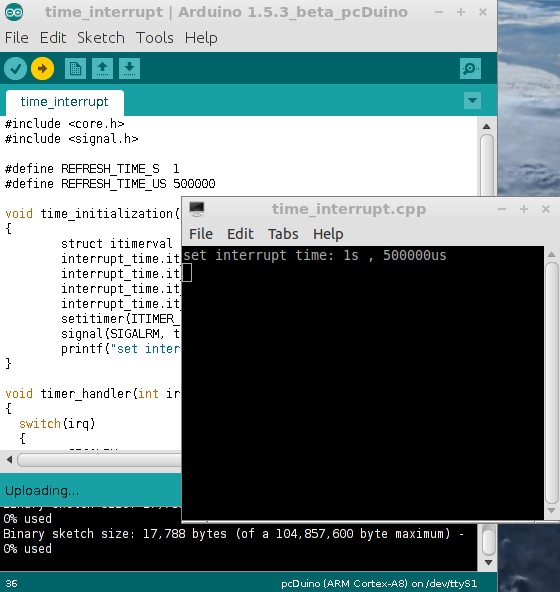Viewport: 560px width, 592px height.
Task: Click the 'printf("set inter' code line
Action: (x=121, y=348)
